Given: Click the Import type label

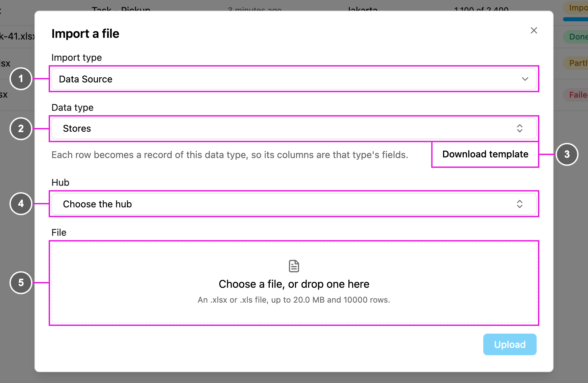Looking at the screenshot, I should (x=77, y=58).
